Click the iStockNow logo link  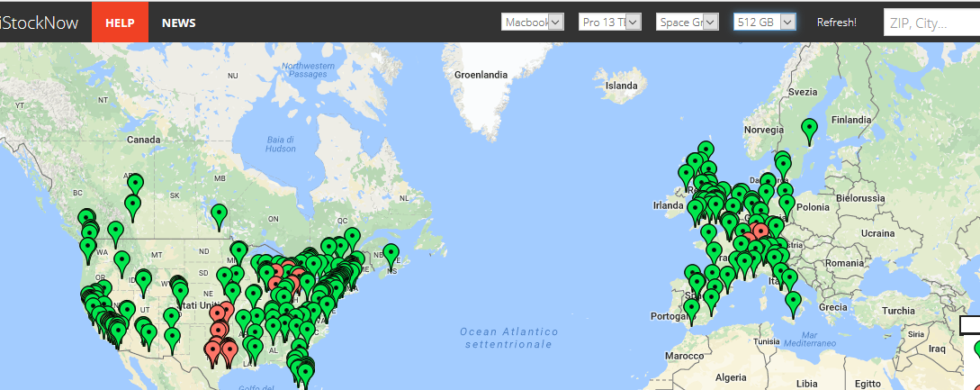(39, 23)
